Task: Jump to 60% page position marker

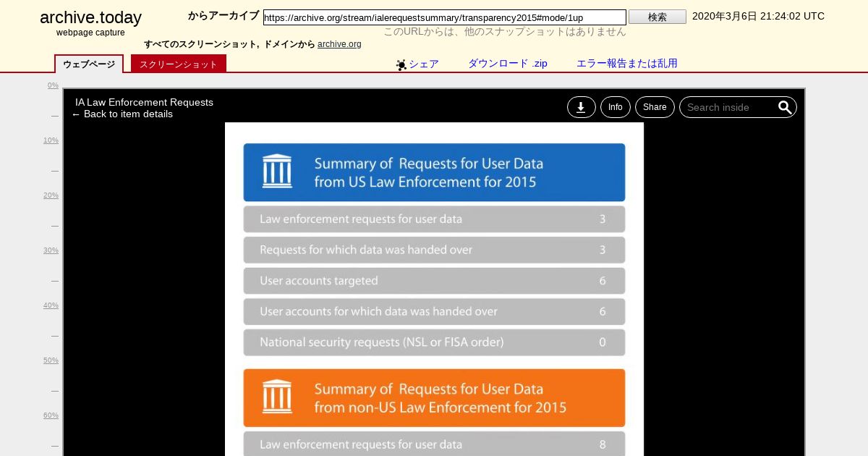Action: point(51,415)
